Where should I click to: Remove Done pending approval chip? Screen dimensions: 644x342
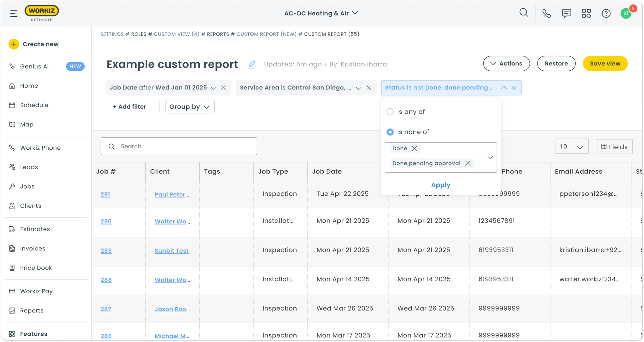click(x=468, y=163)
